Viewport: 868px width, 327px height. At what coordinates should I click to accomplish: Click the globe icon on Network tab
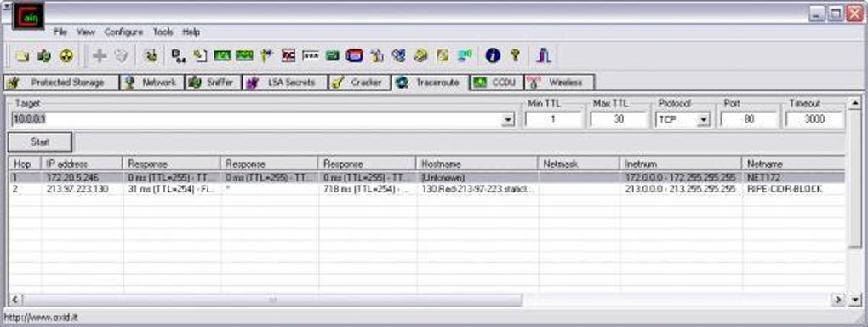click(130, 83)
